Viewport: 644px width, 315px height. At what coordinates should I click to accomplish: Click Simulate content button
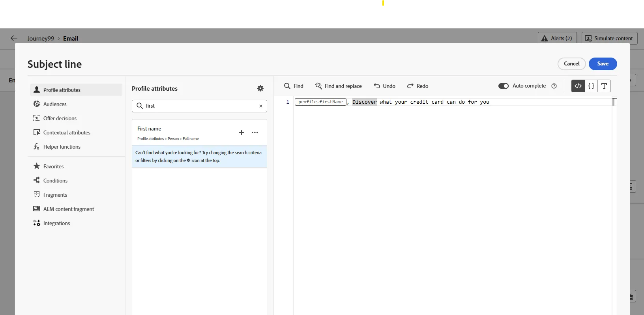[609, 38]
